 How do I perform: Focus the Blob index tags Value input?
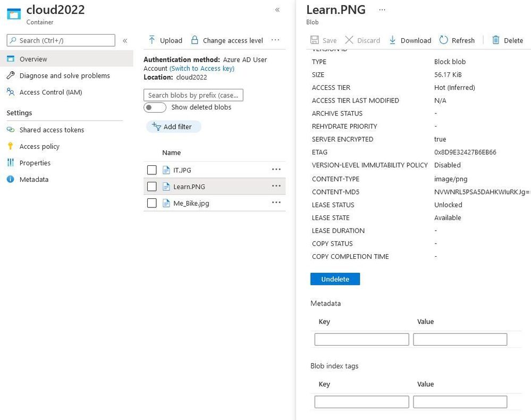pyautogui.click(x=460, y=402)
